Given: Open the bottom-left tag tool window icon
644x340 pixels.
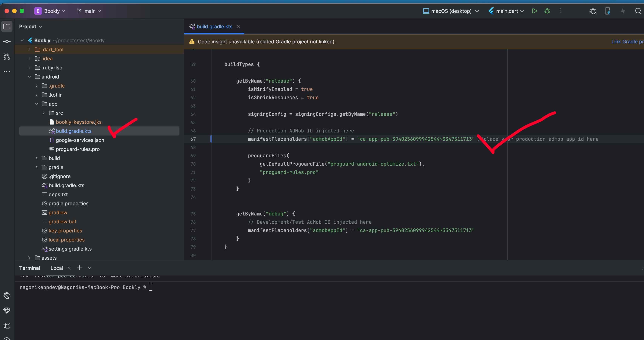Looking at the screenshot, I should (7, 295).
